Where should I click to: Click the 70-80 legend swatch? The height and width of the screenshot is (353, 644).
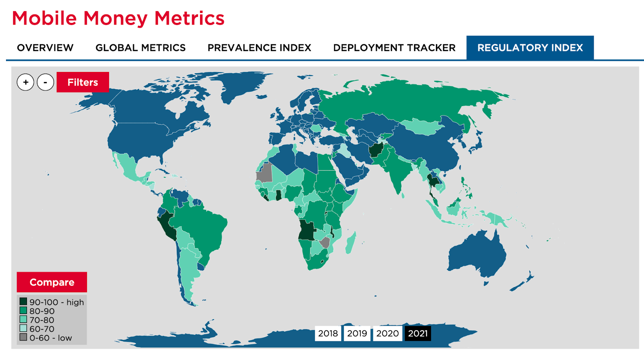(23, 320)
